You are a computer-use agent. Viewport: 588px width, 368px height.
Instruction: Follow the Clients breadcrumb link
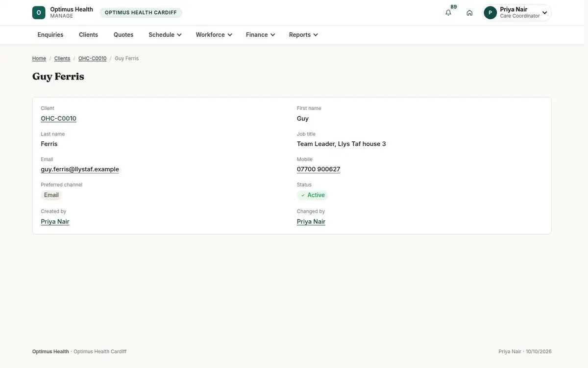coord(62,58)
